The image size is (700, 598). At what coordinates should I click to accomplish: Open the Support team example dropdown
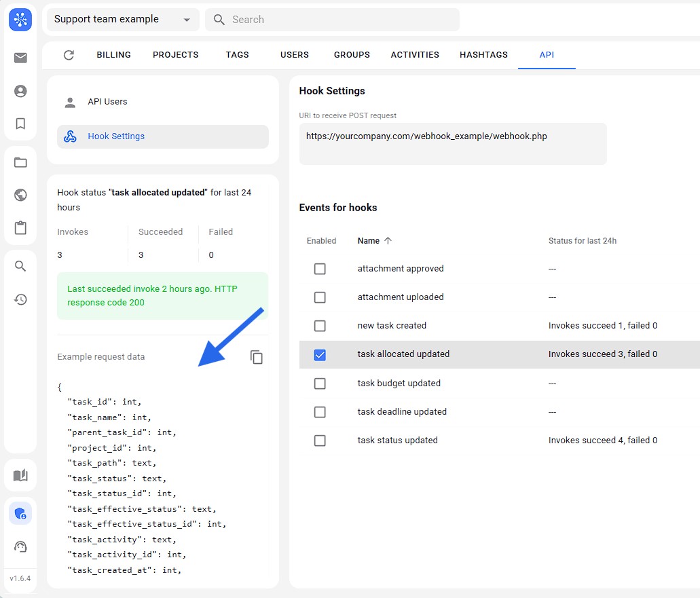click(123, 20)
